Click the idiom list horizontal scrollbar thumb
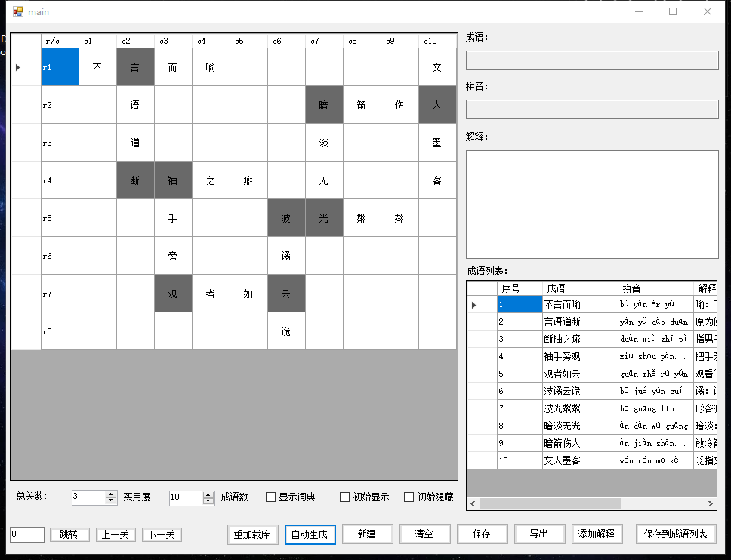 (550, 503)
